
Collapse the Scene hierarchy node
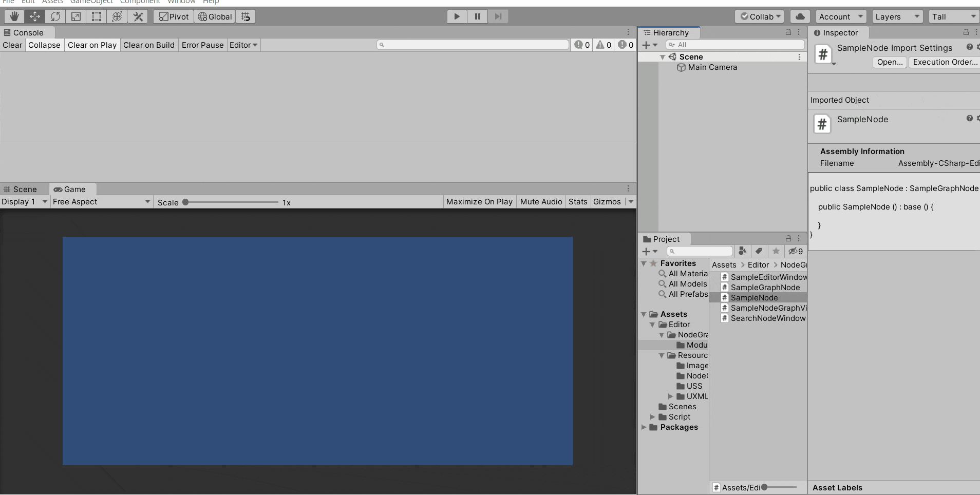click(x=663, y=57)
